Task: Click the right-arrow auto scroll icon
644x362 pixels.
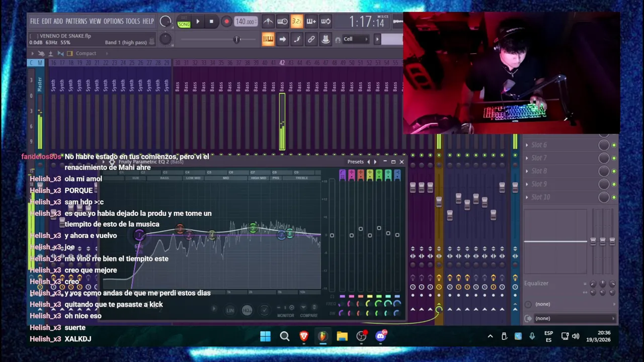Action: click(x=282, y=39)
